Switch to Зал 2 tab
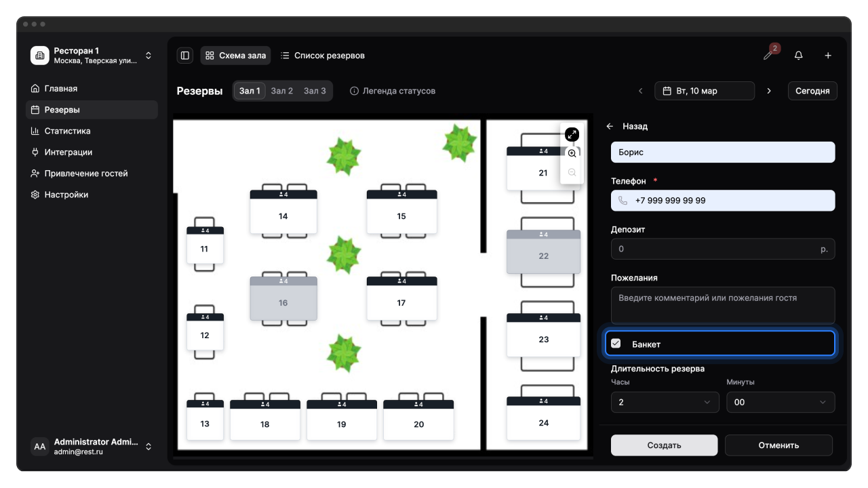This screenshot has height=488, width=868. coord(281,91)
